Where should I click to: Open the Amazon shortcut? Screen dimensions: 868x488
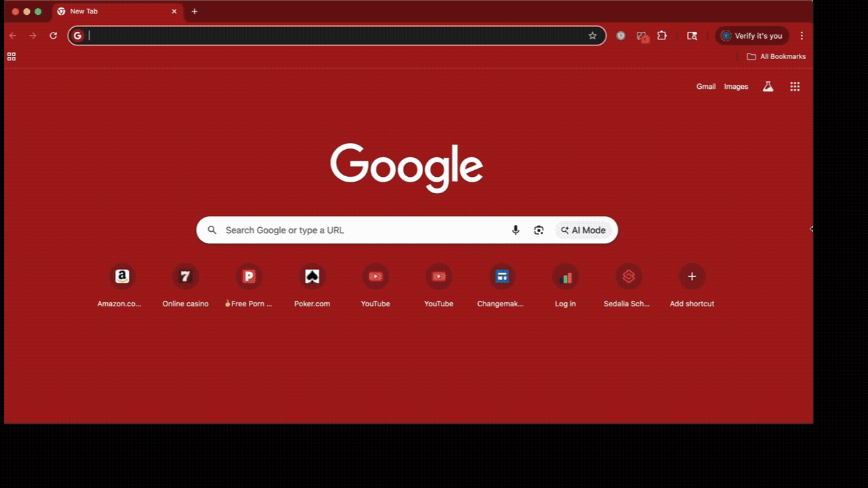click(122, 285)
